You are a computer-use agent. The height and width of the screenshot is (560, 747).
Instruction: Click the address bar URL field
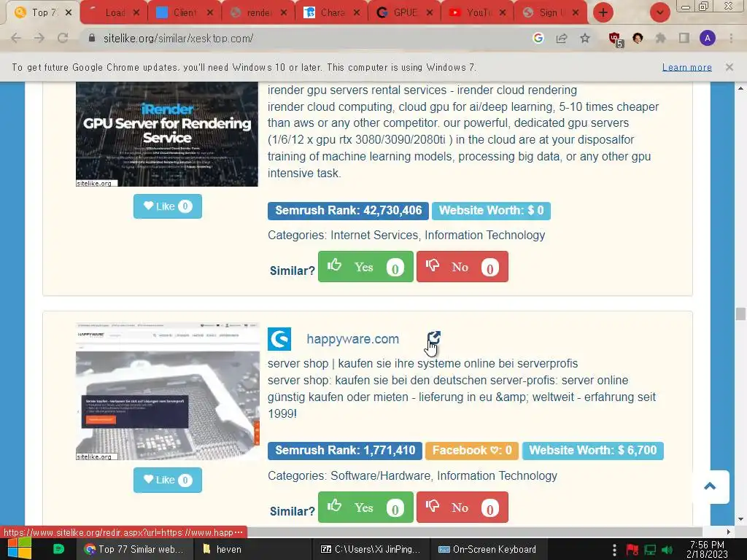(305, 38)
